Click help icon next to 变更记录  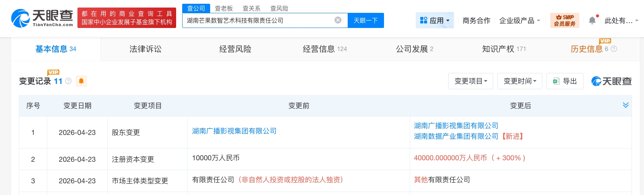68,81
